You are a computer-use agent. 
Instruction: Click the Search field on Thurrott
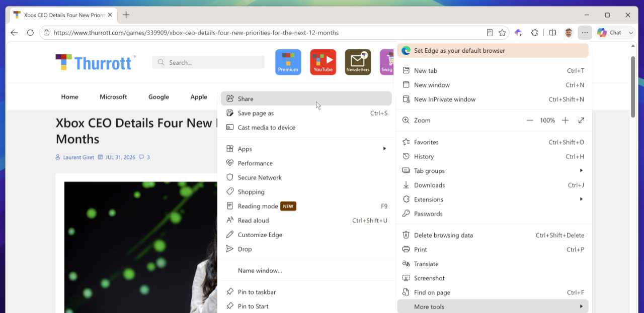208,62
